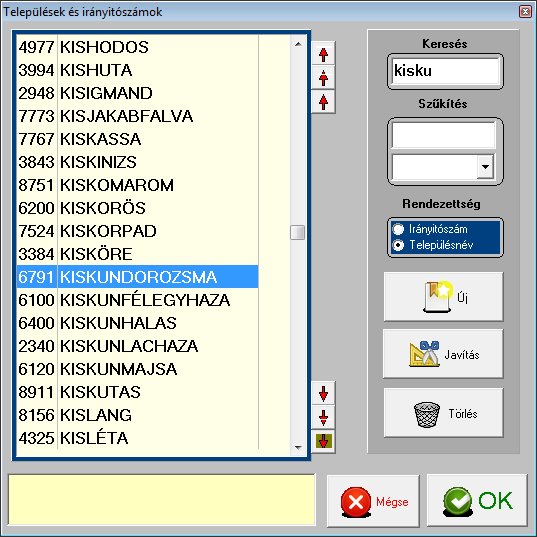This screenshot has width=537, height=537.
Task: Move up one row with plain up arrow
Action: click(x=323, y=102)
